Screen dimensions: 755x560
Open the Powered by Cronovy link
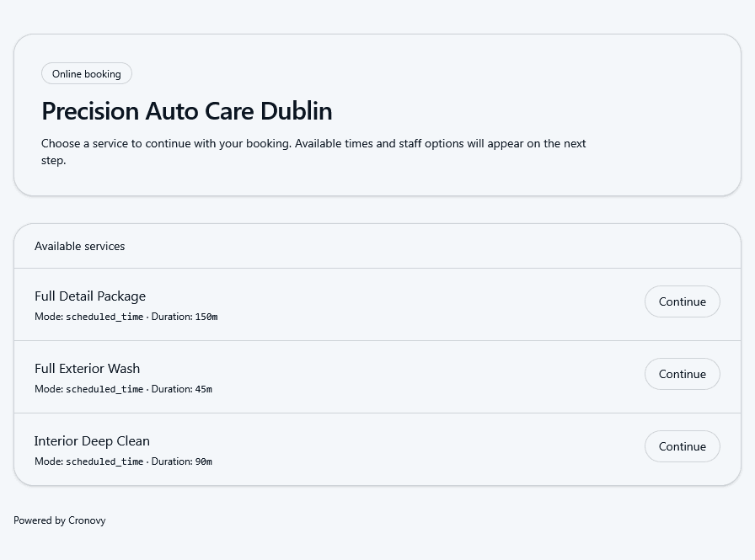pos(60,520)
